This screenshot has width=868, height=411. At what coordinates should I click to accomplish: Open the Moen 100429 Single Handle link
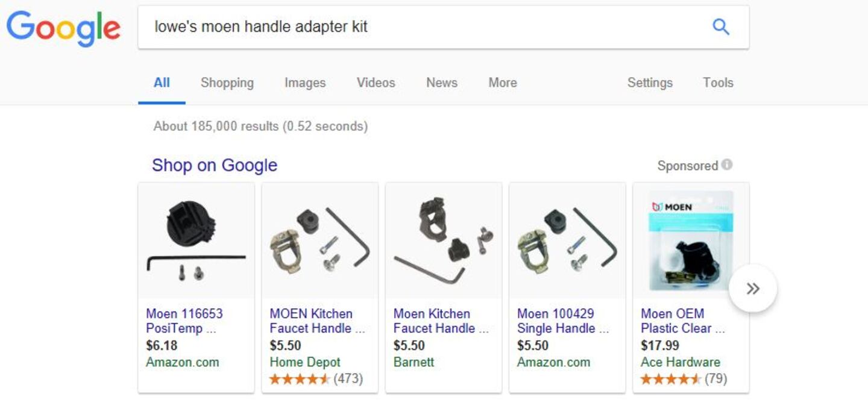click(x=562, y=321)
